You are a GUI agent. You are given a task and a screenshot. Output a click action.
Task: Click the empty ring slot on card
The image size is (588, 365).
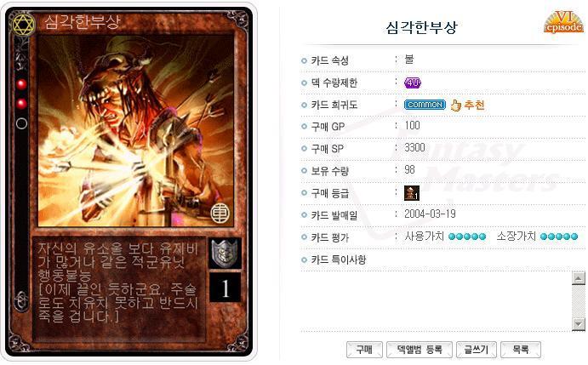click(x=21, y=123)
